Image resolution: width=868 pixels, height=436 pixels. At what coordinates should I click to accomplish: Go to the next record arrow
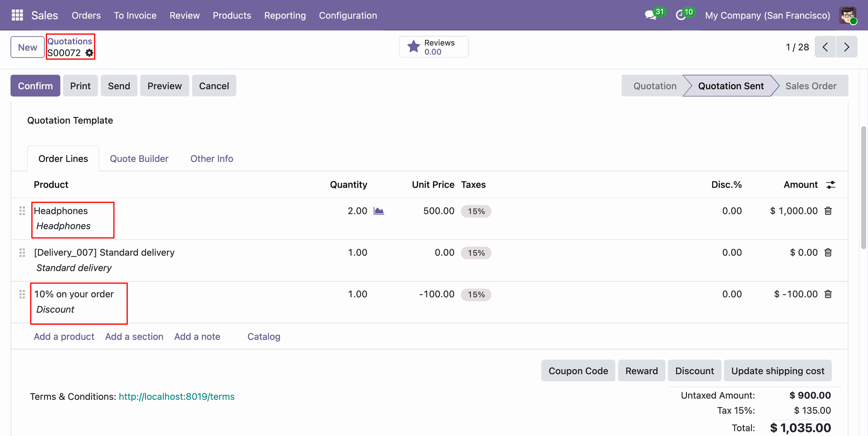847,47
